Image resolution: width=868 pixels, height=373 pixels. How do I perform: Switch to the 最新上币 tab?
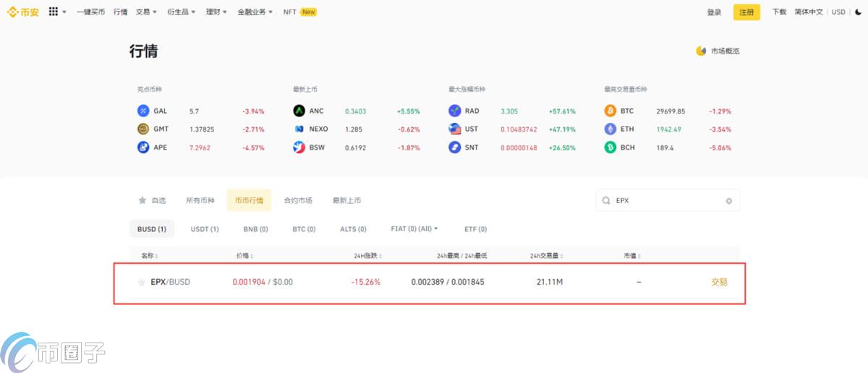click(346, 200)
